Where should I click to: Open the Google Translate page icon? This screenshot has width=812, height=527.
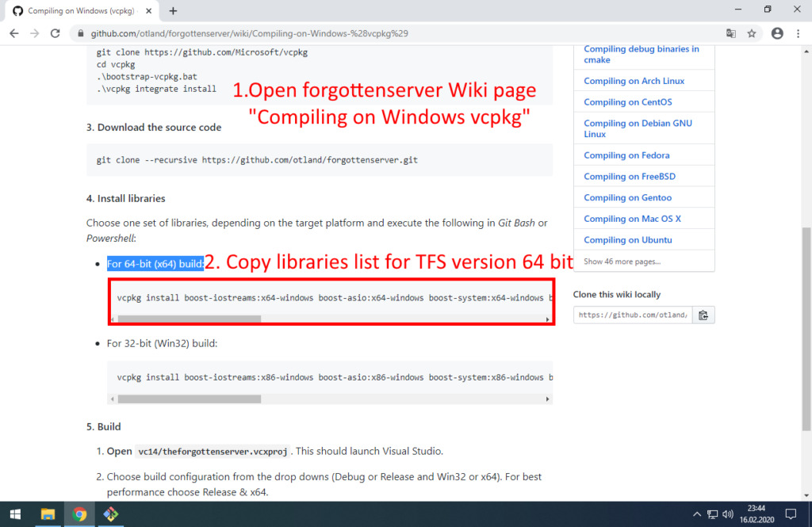tap(730, 33)
